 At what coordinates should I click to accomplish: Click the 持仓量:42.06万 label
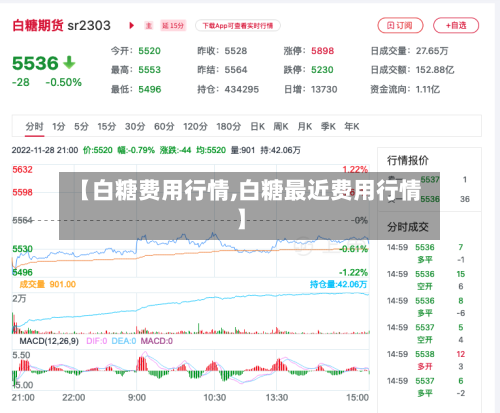pos(338,284)
